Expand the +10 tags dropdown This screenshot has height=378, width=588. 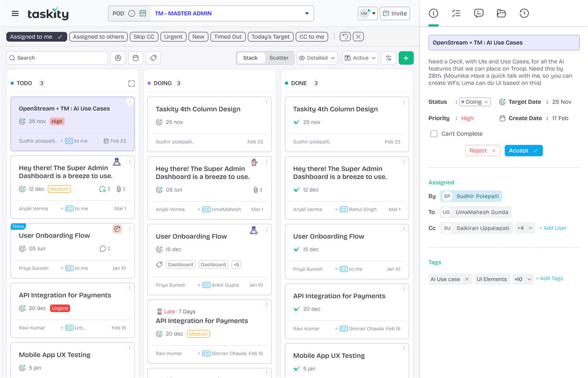coord(523,279)
